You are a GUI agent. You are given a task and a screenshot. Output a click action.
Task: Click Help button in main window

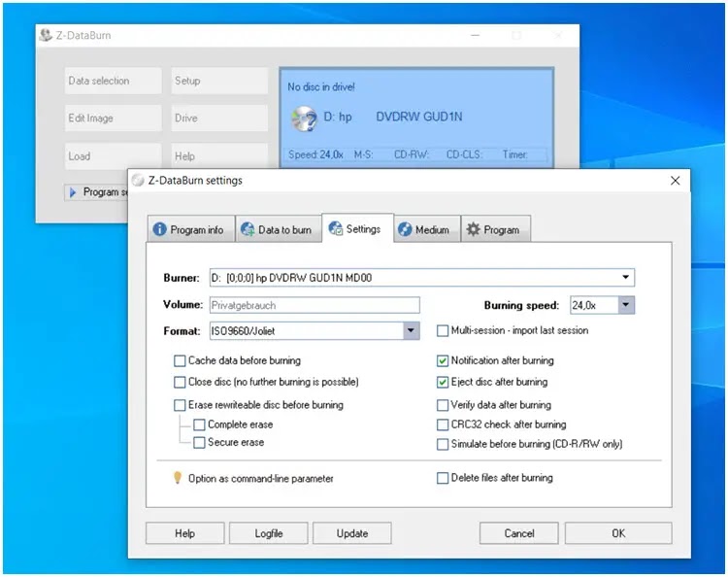coord(219,155)
